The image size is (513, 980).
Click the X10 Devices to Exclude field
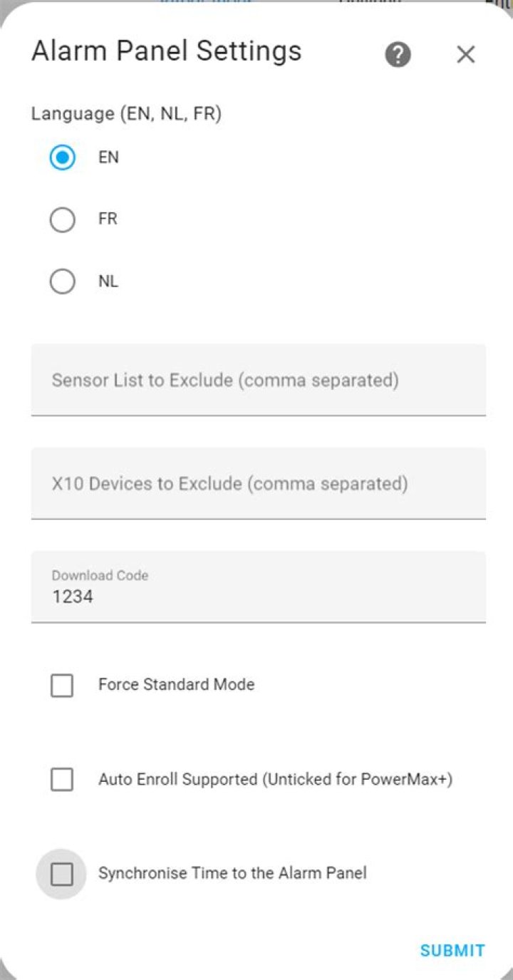point(258,483)
